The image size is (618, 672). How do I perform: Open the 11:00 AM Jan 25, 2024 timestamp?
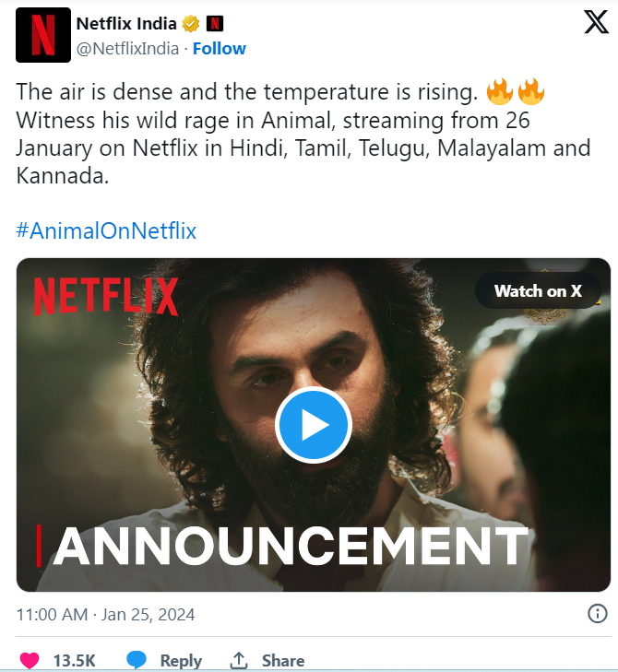106,614
